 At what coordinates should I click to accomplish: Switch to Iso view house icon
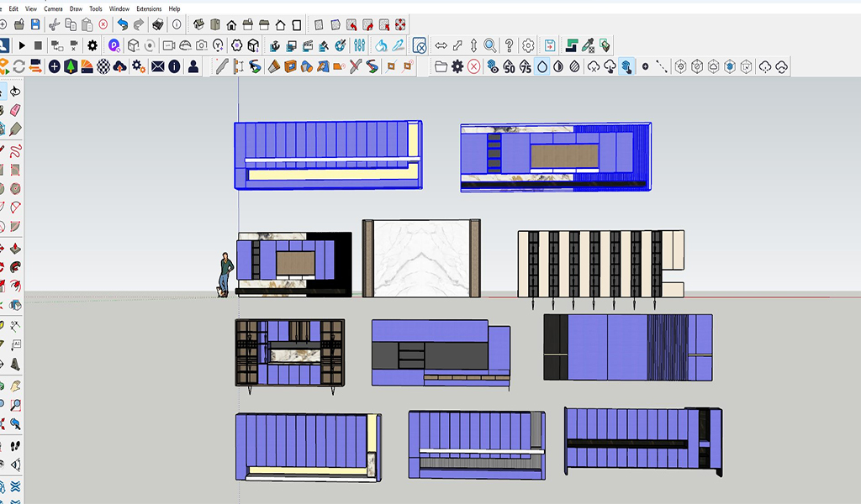pyautogui.click(x=198, y=24)
